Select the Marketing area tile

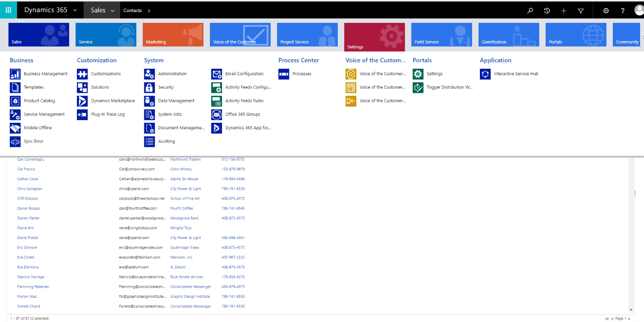point(173,35)
